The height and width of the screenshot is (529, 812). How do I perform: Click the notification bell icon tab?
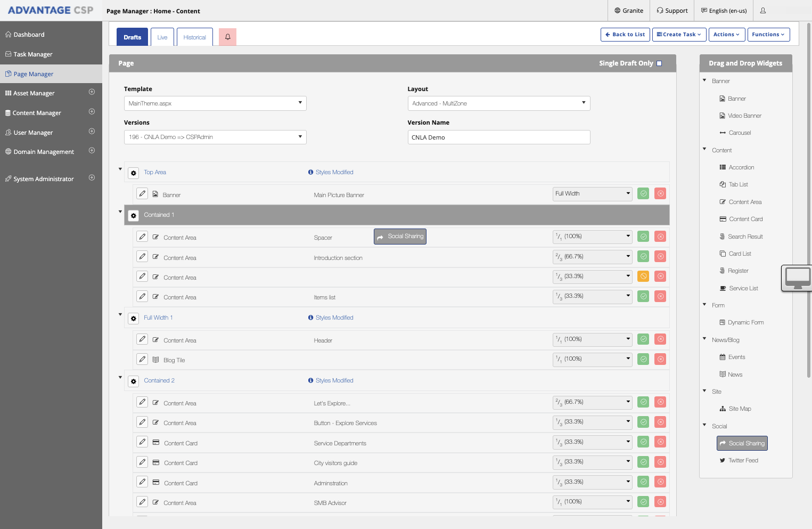point(227,37)
